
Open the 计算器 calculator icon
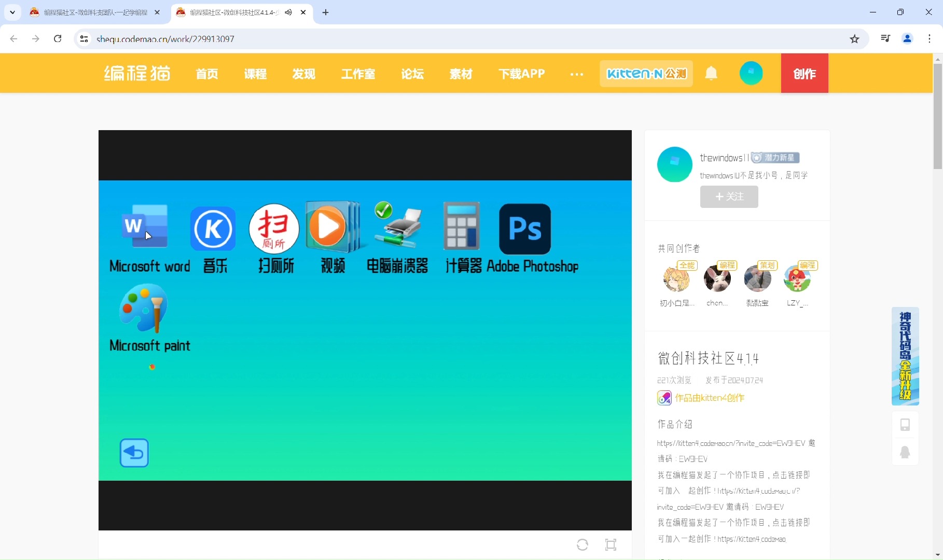pyautogui.click(x=461, y=226)
